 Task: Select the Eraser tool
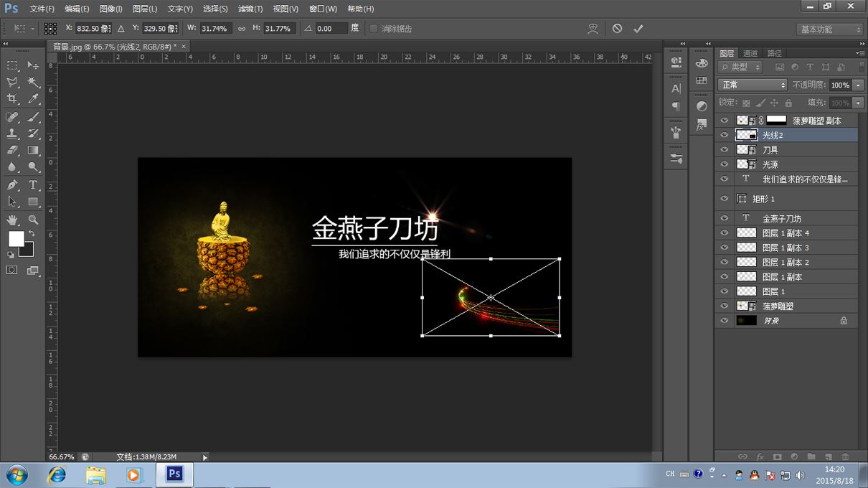(x=12, y=151)
